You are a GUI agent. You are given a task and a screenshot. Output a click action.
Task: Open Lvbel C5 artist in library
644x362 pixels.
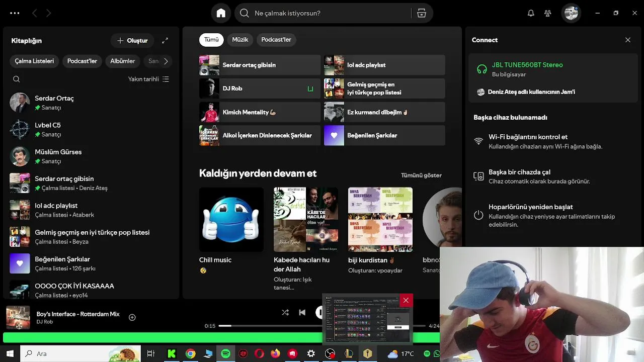(91, 129)
